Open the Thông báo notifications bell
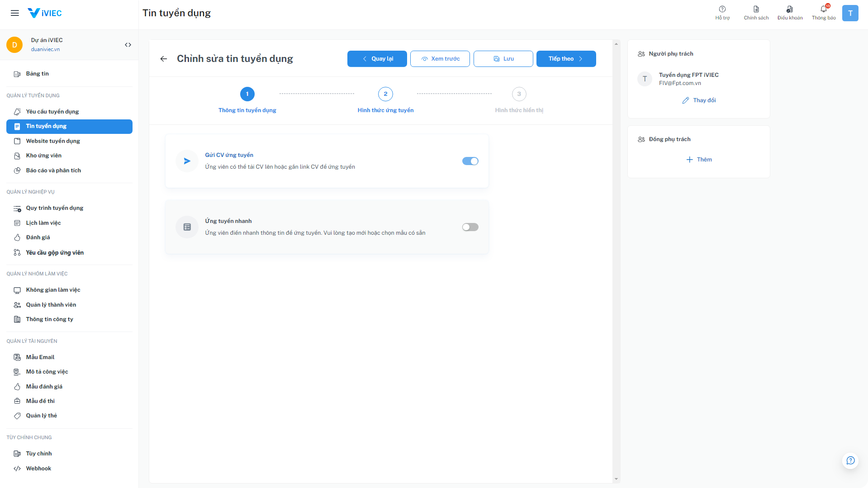 [824, 9]
